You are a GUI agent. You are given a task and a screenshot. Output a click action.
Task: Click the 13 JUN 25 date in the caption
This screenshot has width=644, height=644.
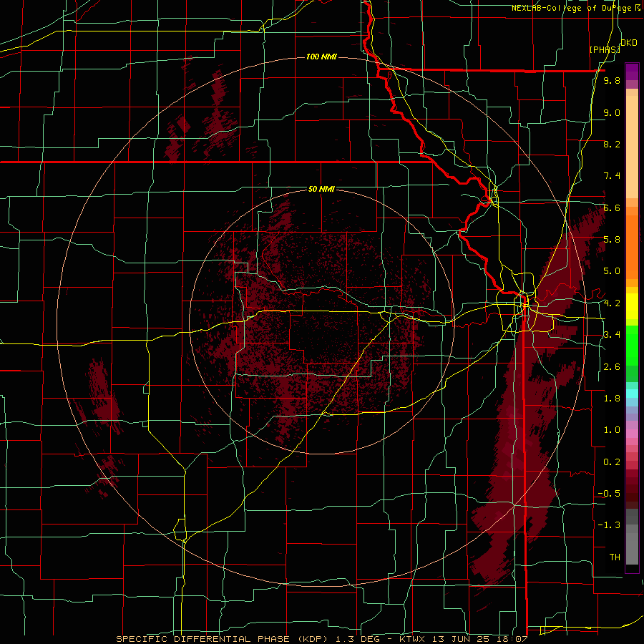coord(460,639)
